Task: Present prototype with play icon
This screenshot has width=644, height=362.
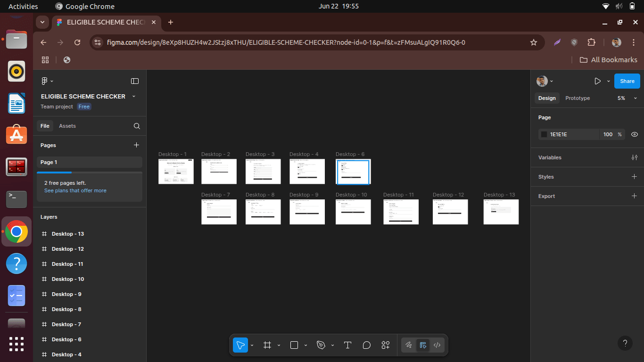Action: coord(597,81)
